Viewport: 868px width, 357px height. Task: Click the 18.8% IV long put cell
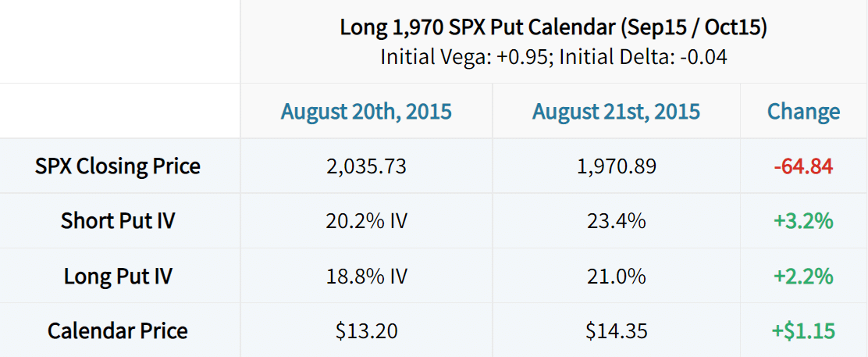coord(366,276)
